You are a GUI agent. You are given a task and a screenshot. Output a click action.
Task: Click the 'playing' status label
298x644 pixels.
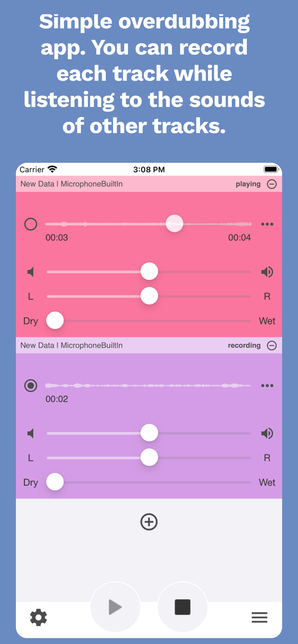point(248,184)
